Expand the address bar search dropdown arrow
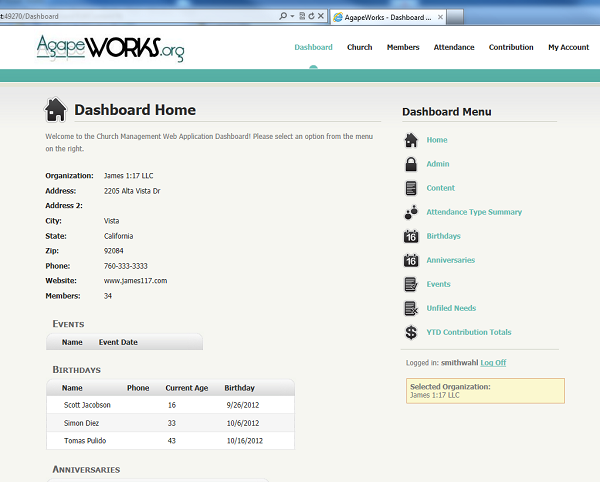This screenshot has height=482, width=600. pyautogui.click(x=292, y=17)
